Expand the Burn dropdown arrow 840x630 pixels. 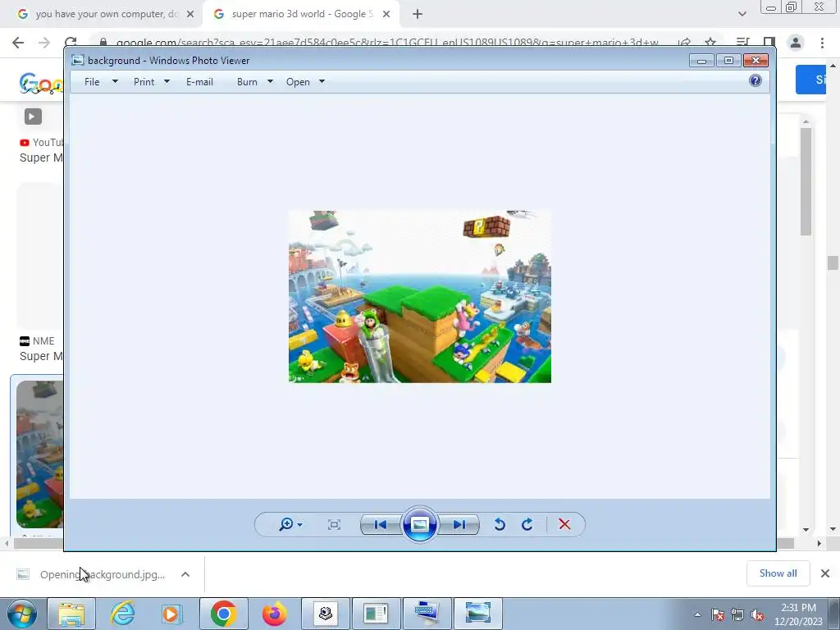tap(270, 81)
